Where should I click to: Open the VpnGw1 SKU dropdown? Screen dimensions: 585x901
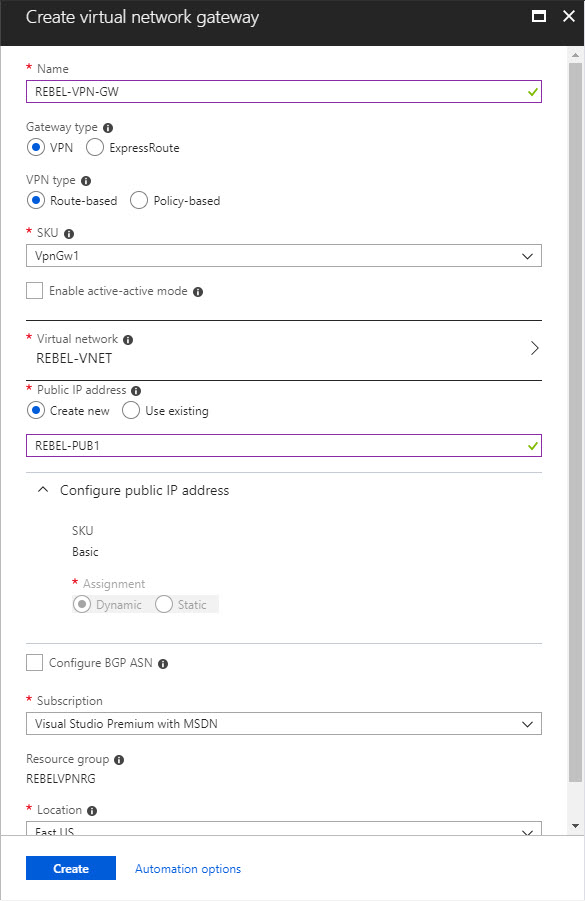coord(529,255)
